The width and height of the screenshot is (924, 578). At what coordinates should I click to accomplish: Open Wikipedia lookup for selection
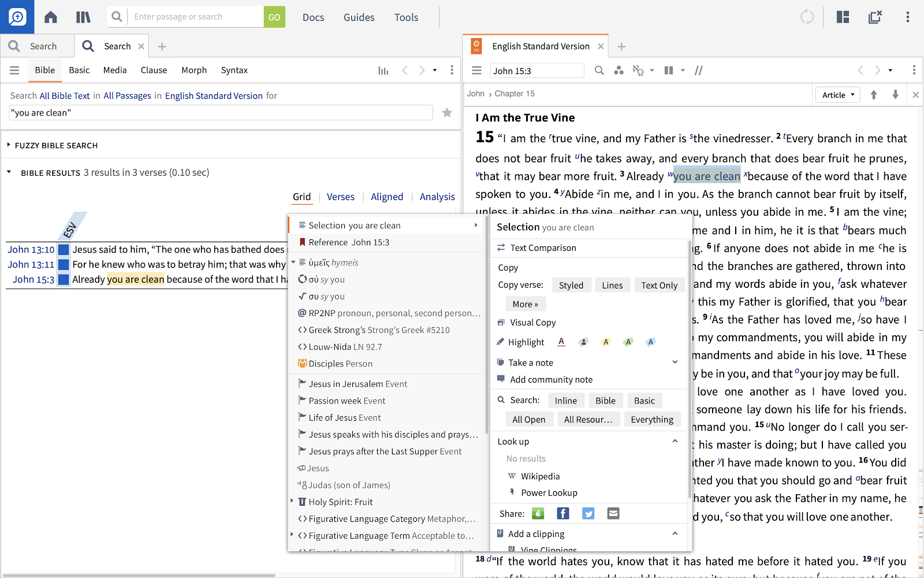point(540,476)
